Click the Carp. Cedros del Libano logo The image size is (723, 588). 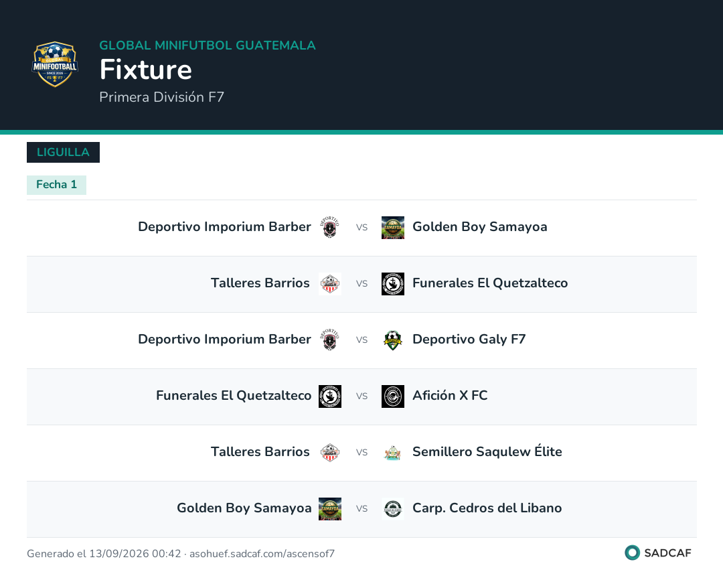393,509
